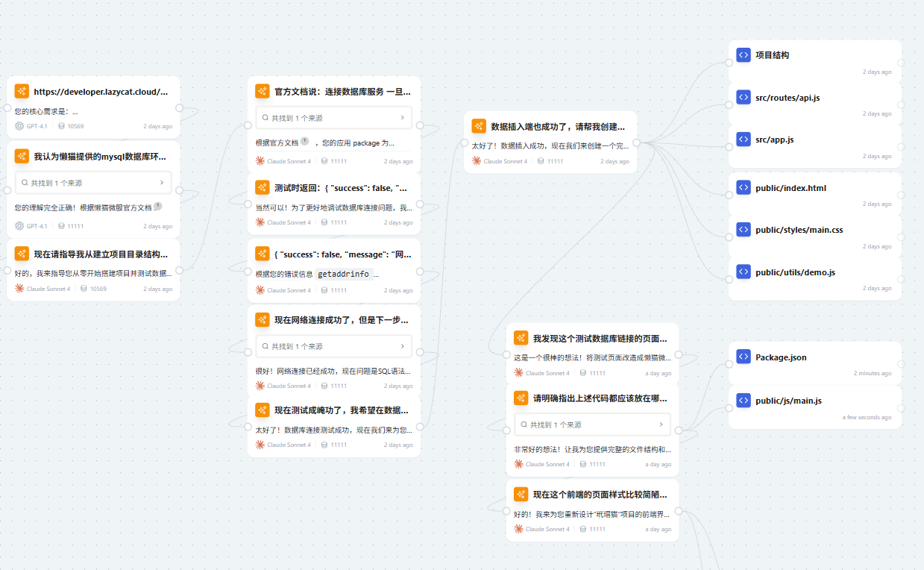Click orange icon of '请明确指出上述代码' card
The image size is (924, 570).
click(x=521, y=398)
